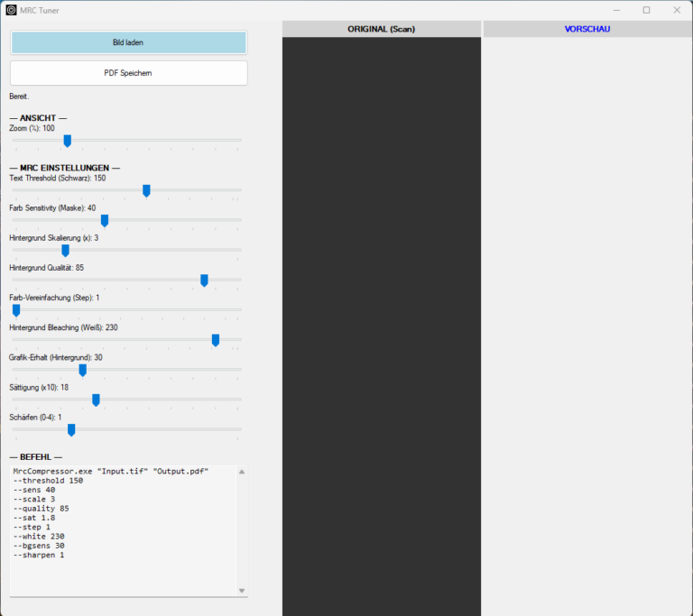
Task: Click the Zoom slider thumb
Action: tap(67, 141)
